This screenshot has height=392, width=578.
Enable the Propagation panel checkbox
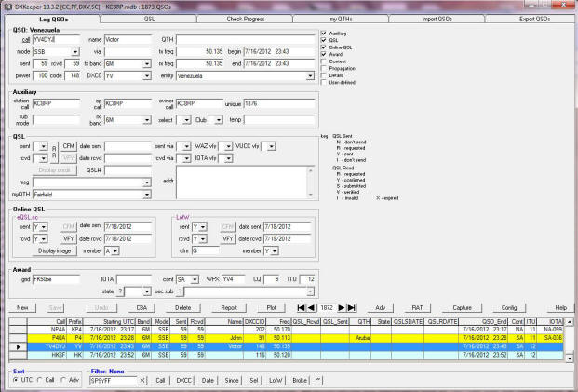pyautogui.click(x=324, y=68)
